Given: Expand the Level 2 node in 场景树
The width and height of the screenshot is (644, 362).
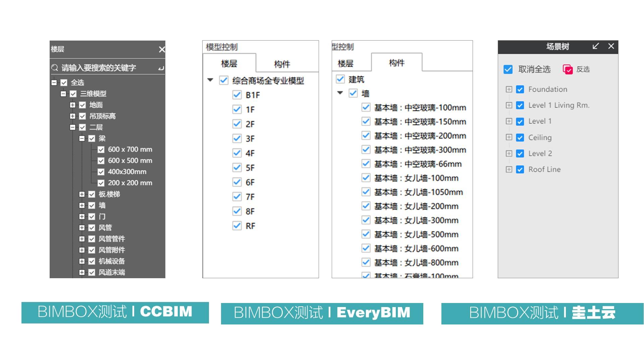Looking at the screenshot, I should click(509, 154).
